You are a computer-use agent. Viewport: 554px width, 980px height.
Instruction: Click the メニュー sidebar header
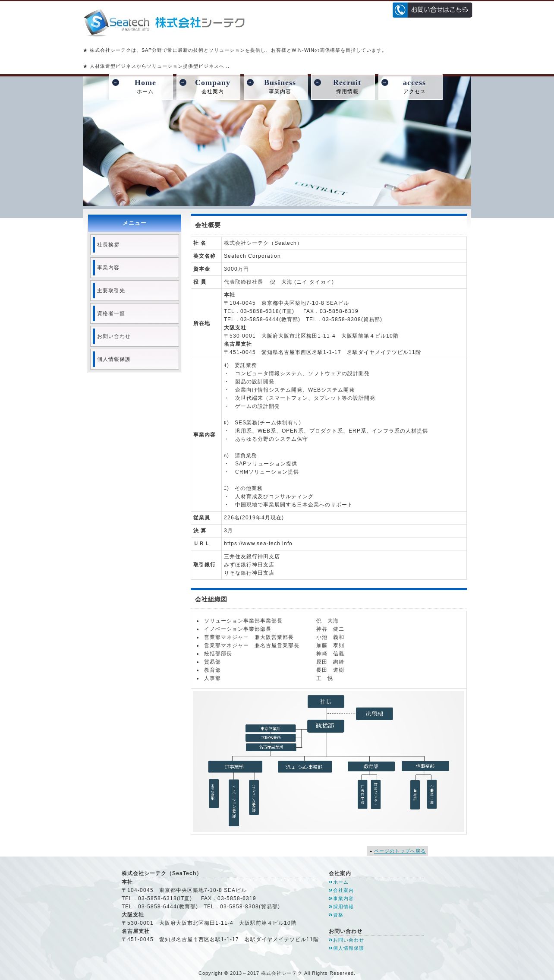click(135, 223)
